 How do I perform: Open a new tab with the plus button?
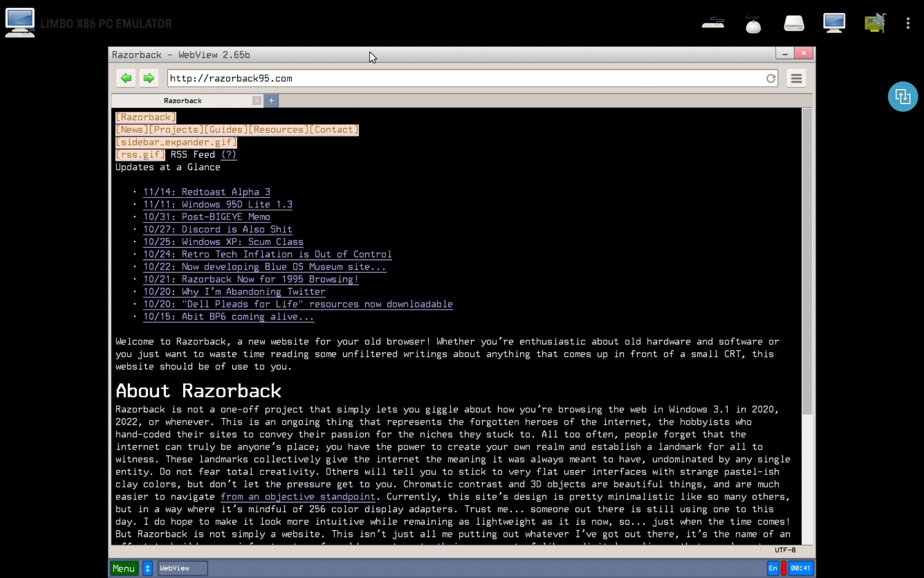click(x=271, y=101)
